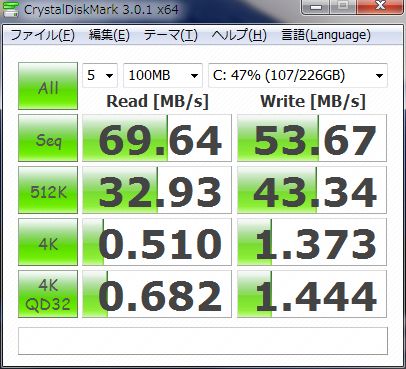
Task: Close the CrystalDiskMark window
Action: coord(380,7)
